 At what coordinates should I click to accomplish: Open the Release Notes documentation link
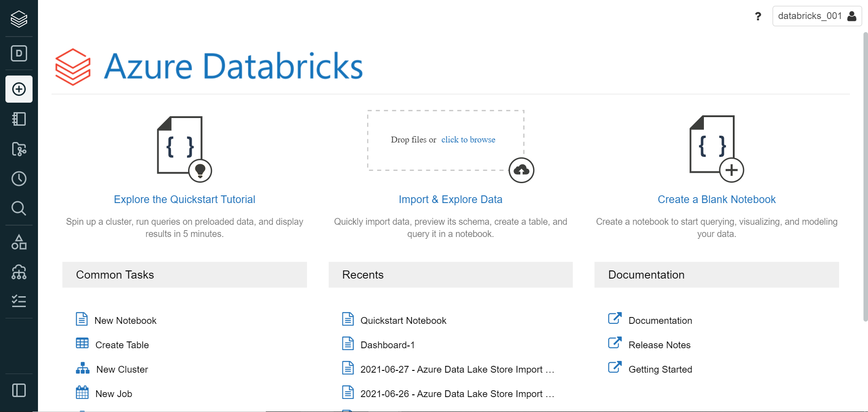coord(659,345)
